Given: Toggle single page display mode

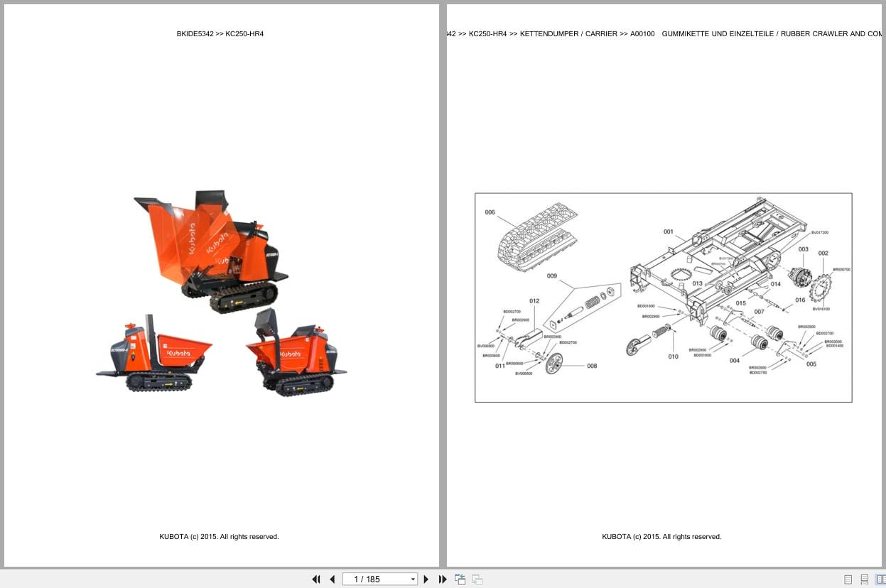Looking at the screenshot, I should pyautogui.click(x=848, y=579).
